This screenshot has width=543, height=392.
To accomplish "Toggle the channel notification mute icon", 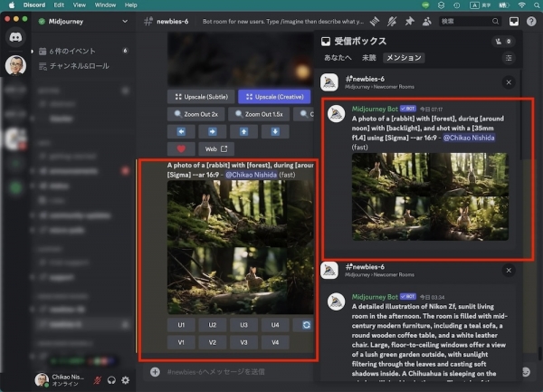I will pyautogui.click(x=392, y=22).
